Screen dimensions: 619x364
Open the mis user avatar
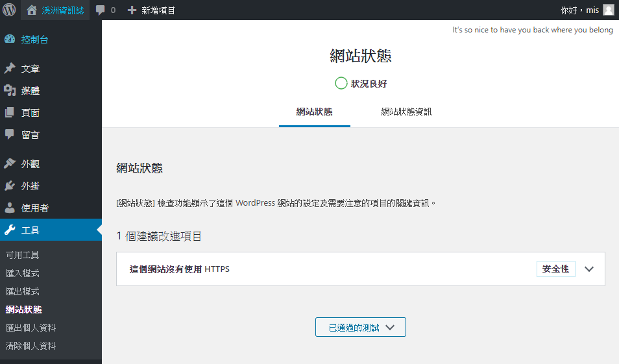609,10
